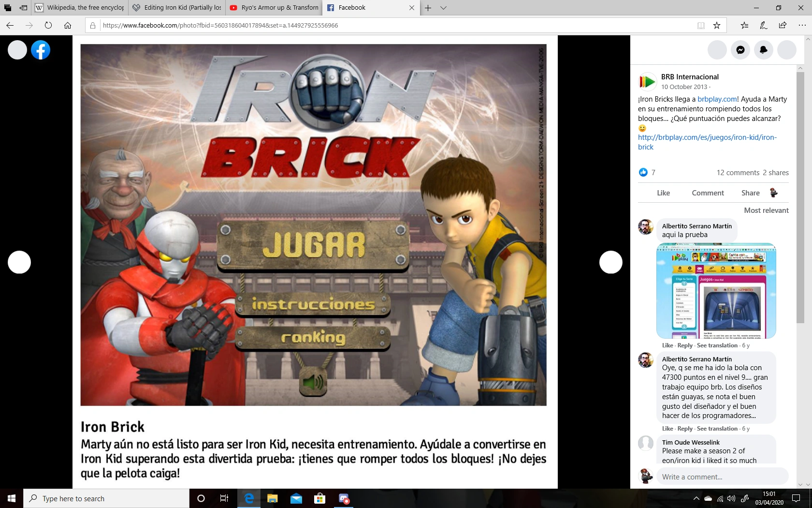The width and height of the screenshot is (812, 508).
Task: Show tab previews chevron
Action: (443, 8)
